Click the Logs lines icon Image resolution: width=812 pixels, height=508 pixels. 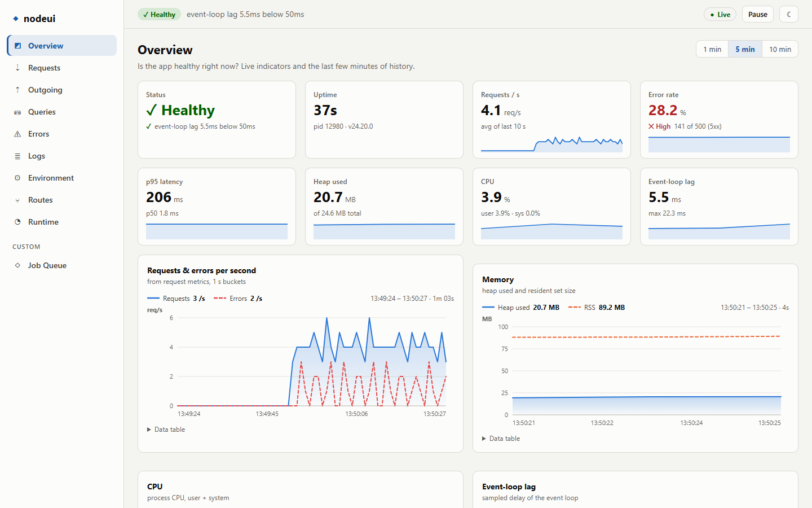coord(17,156)
